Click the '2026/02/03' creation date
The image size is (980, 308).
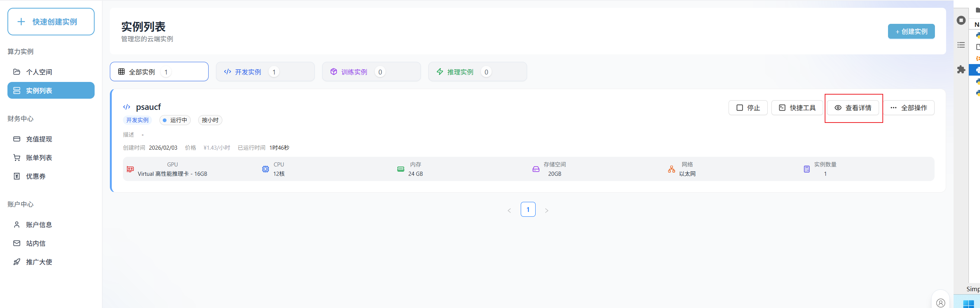pos(163,147)
